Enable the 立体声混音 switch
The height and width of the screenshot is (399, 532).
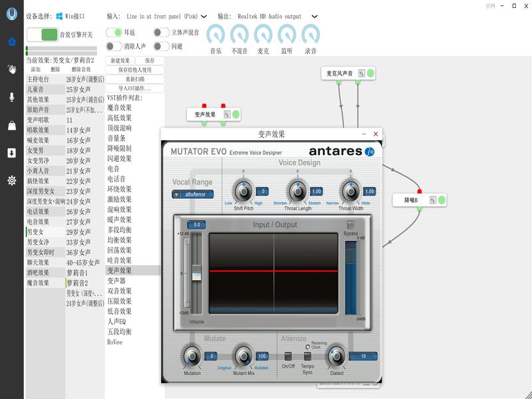tap(161, 32)
